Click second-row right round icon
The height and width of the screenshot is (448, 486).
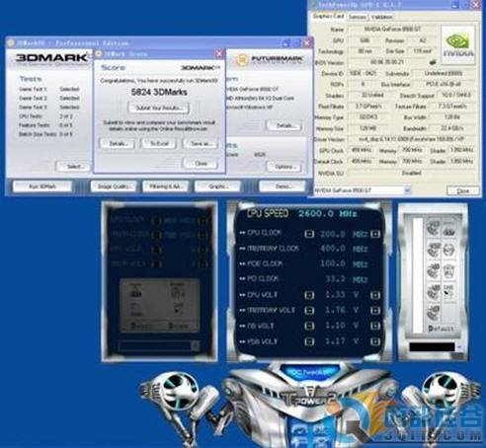[448, 250]
